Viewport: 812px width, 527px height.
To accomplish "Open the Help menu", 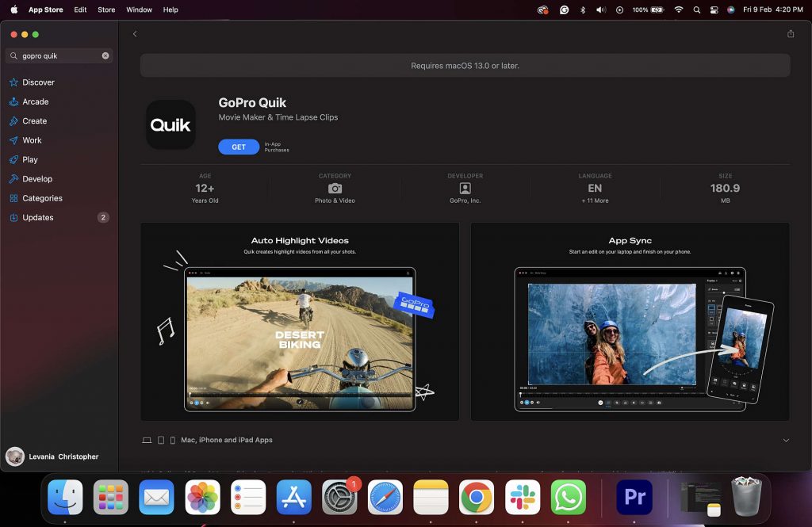I will click(x=170, y=10).
